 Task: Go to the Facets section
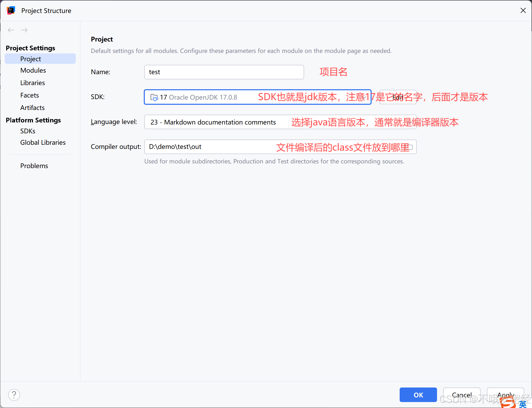[x=29, y=95]
